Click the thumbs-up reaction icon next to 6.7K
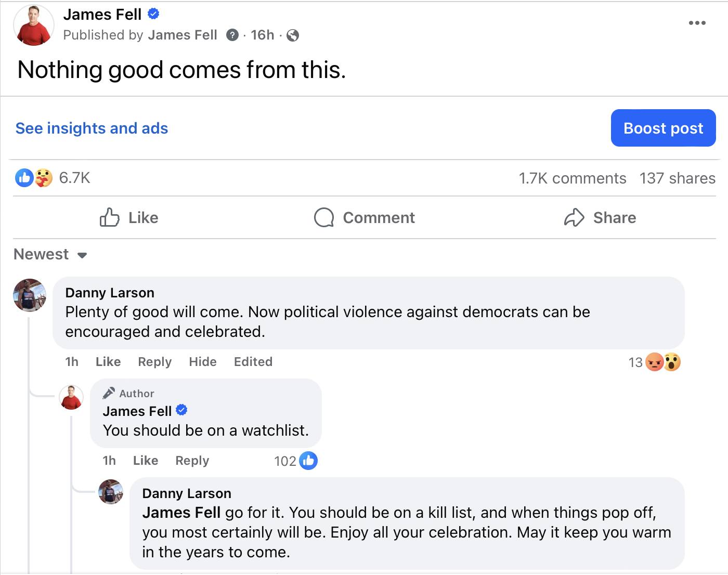This screenshot has height=575, width=728. pyautogui.click(x=23, y=178)
